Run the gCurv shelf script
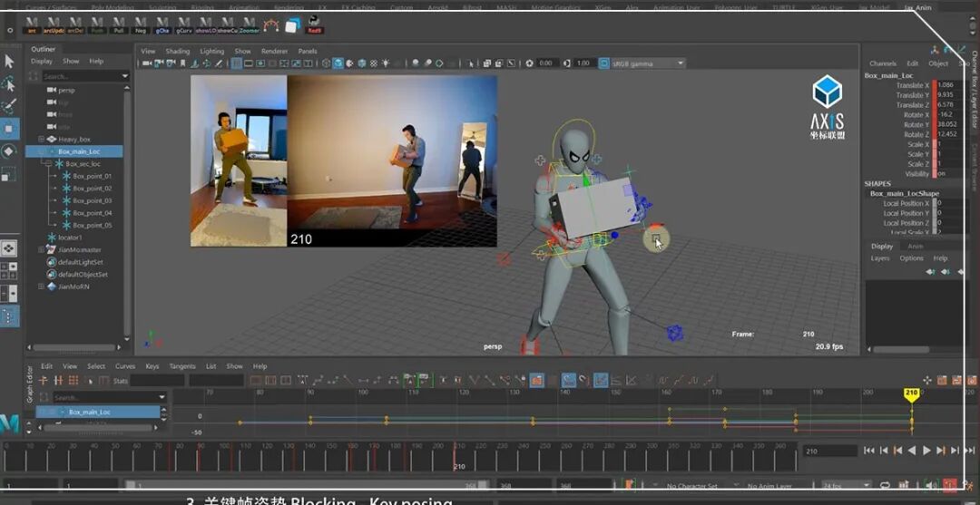Viewport: 980px width, 505px height. click(184, 25)
